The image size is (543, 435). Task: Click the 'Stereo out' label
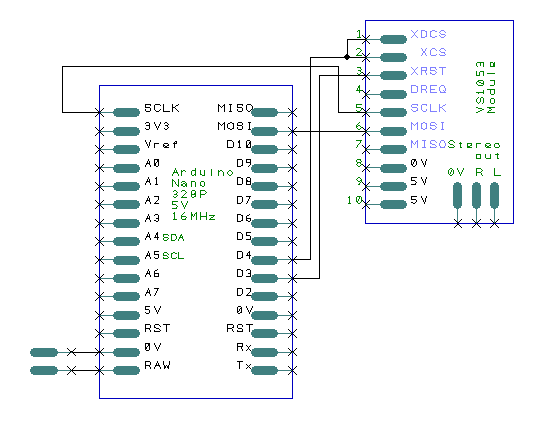click(x=474, y=150)
